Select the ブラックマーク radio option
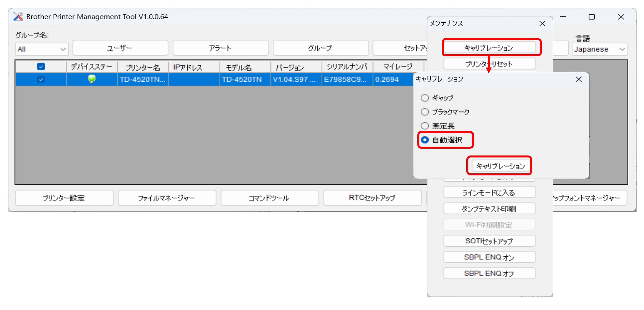The width and height of the screenshot is (644, 310). coord(425,112)
